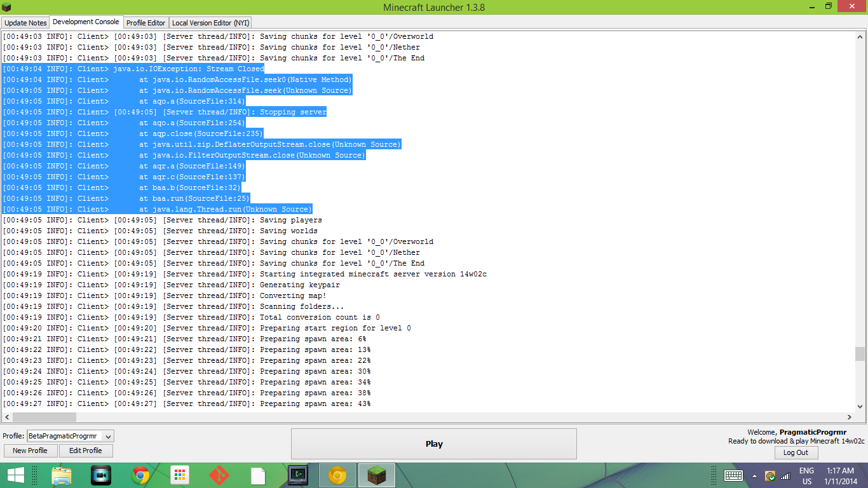Viewport: 868px width, 488px height.
Task: Open the Profile dropdown BetaPragmaticProgrmr
Action: 70,436
